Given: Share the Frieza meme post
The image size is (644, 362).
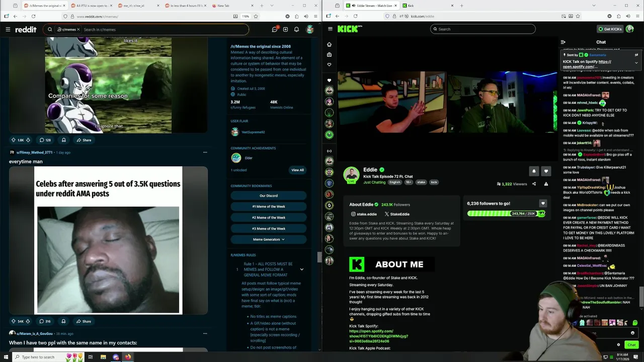Looking at the screenshot, I should tap(84, 140).
